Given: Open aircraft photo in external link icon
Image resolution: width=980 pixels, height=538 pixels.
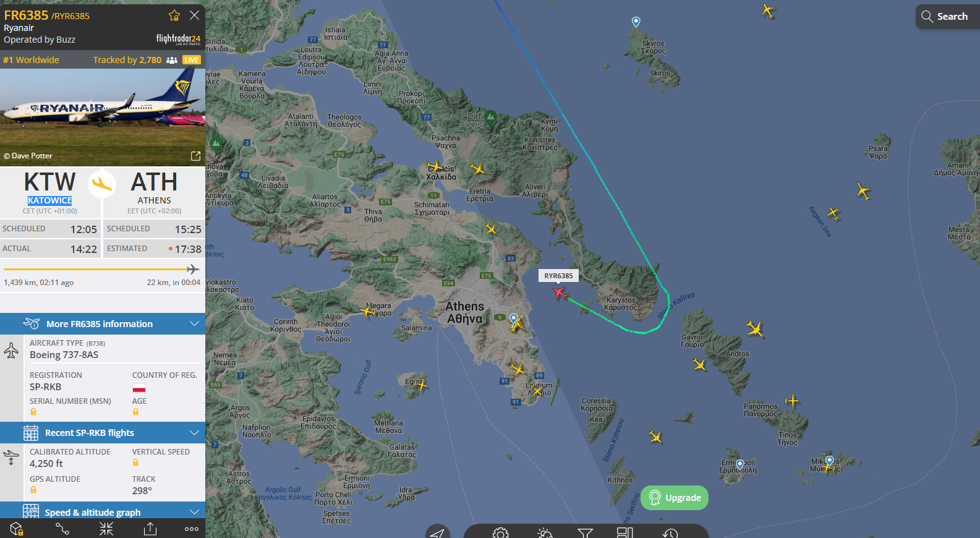Looking at the screenshot, I should [x=195, y=156].
